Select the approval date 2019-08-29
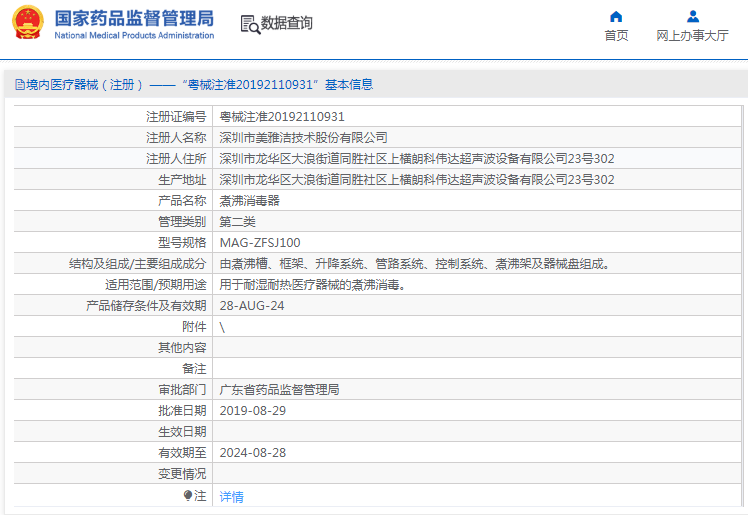The image size is (748, 515). [x=252, y=411]
